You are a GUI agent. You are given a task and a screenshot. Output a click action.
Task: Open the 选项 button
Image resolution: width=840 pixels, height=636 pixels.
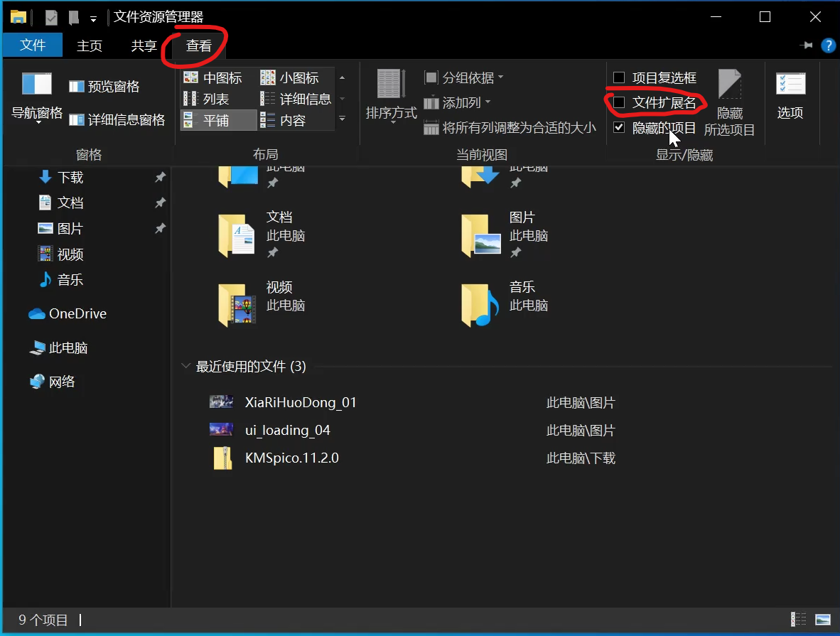[791, 97]
